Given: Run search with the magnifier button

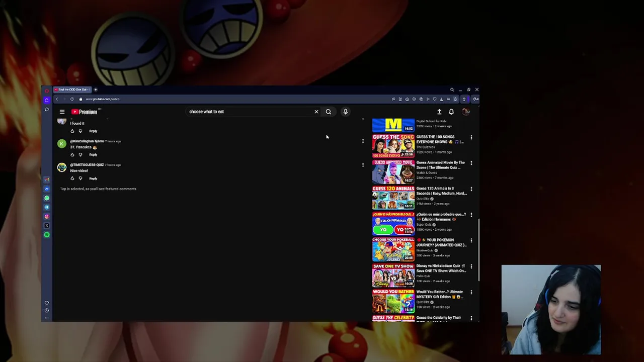Looking at the screenshot, I should tap(329, 112).
